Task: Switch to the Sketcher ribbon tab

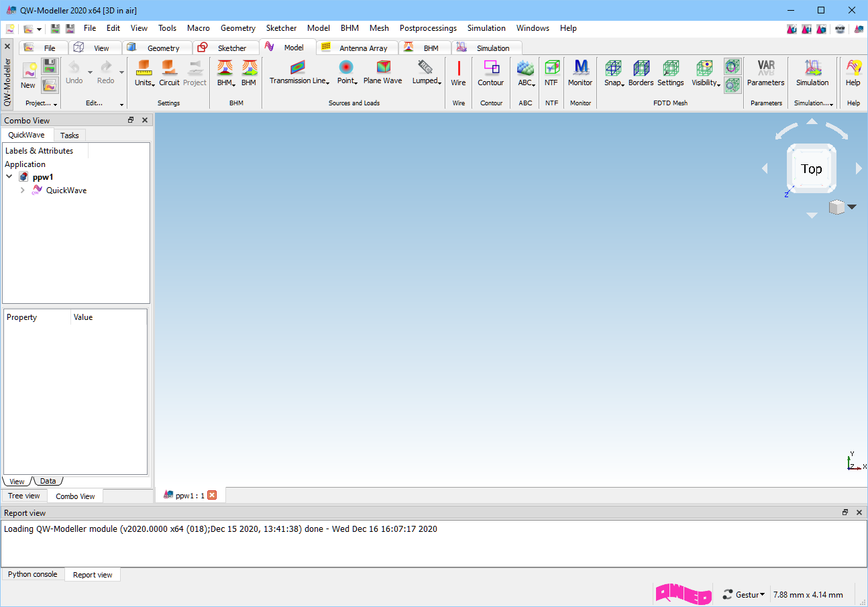Action: pyautogui.click(x=226, y=48)
